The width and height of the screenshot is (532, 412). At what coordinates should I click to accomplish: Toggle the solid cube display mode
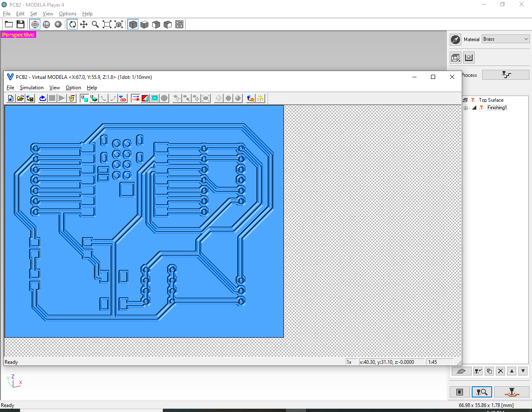[x=133, y=24]
